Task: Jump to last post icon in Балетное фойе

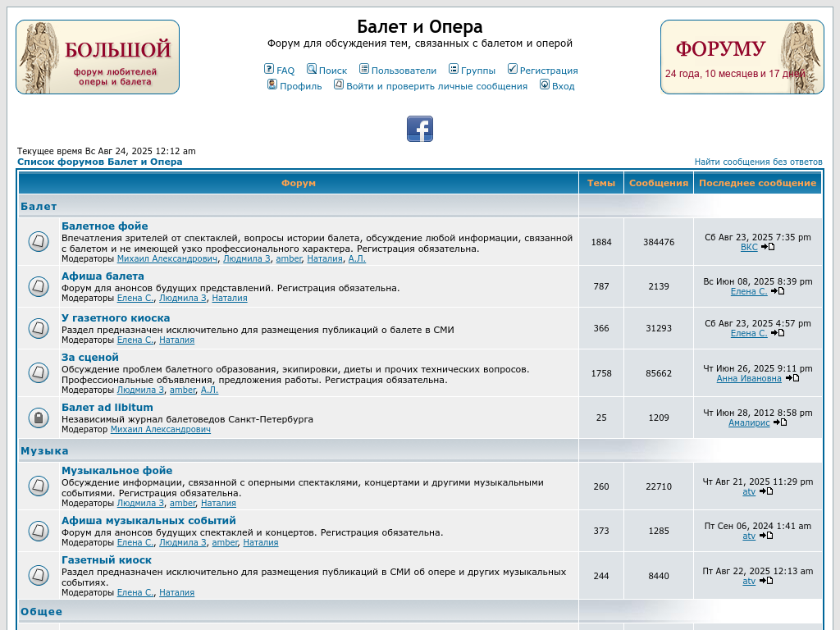Action: [x=768, y=247]
